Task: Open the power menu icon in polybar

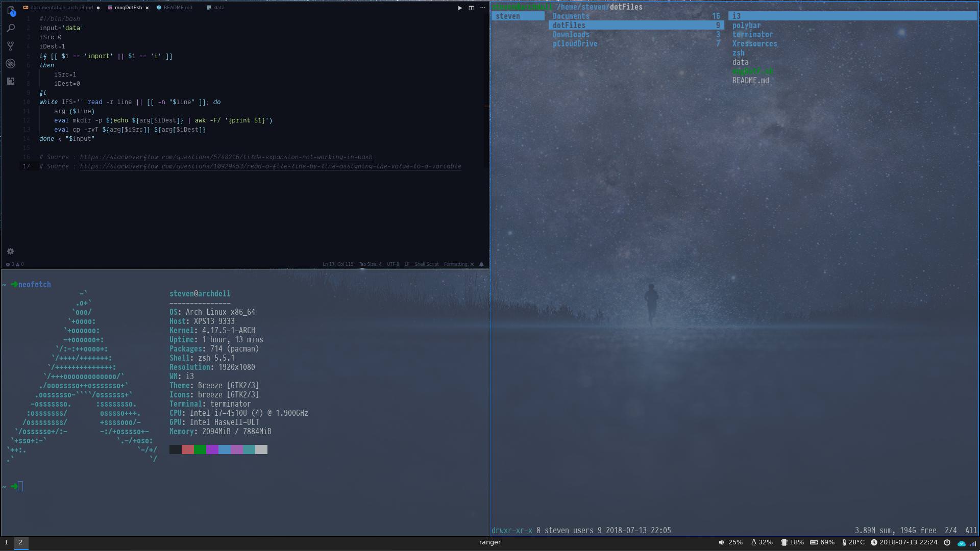Action: click(x=947, y=542)
